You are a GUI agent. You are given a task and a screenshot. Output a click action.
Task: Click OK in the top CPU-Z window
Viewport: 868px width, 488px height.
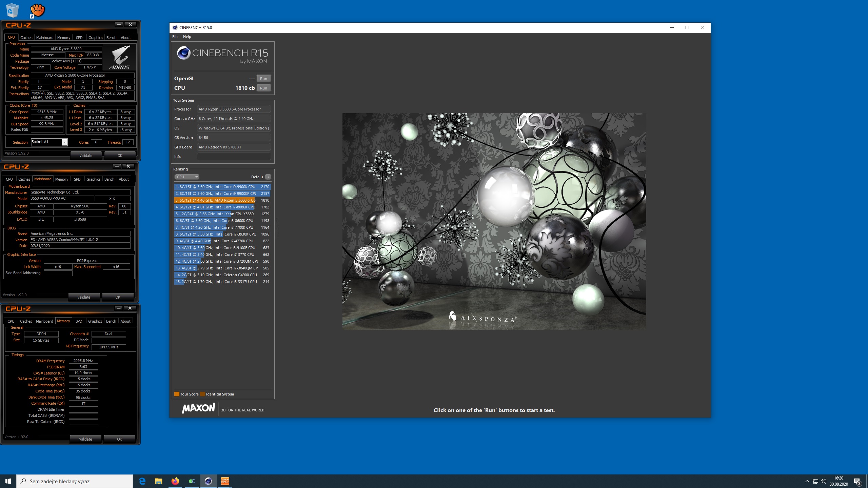point(120,156)
